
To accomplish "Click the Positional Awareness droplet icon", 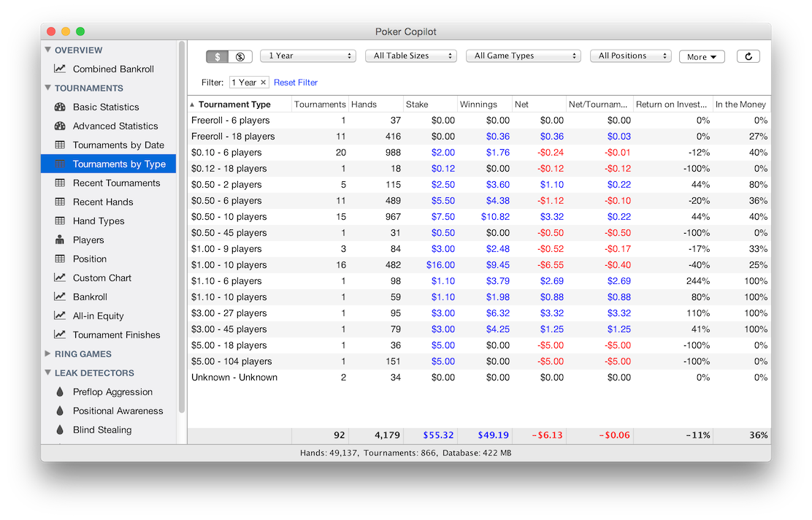I will tap(60, 410).
